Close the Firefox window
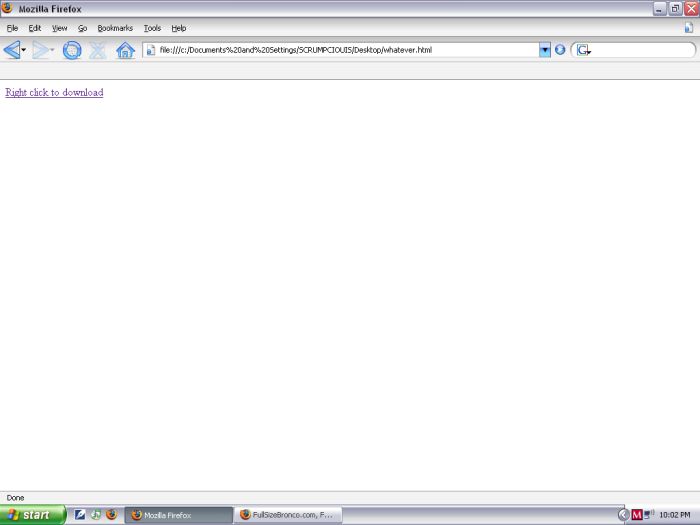700x525 pixels. click(692, 8)
